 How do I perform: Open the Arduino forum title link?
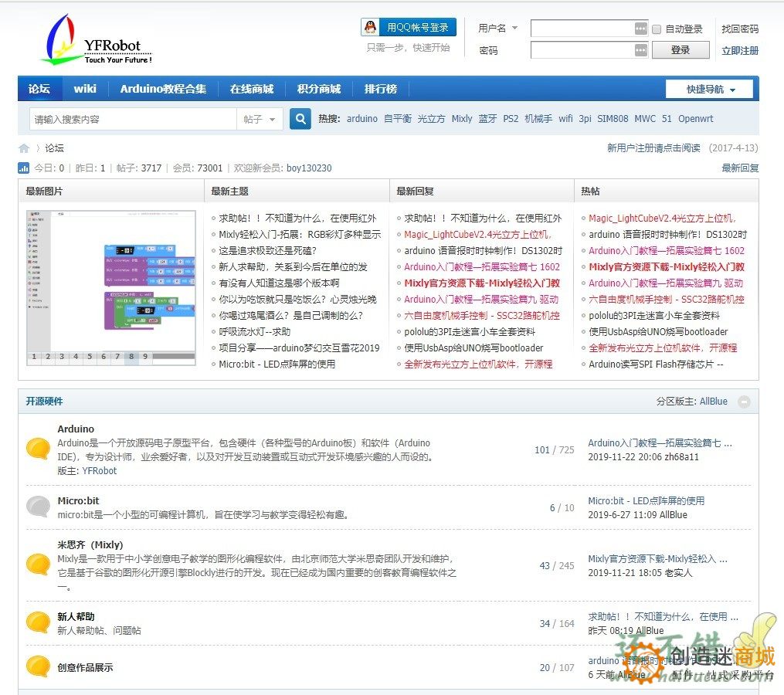click(x=76, y=429)
